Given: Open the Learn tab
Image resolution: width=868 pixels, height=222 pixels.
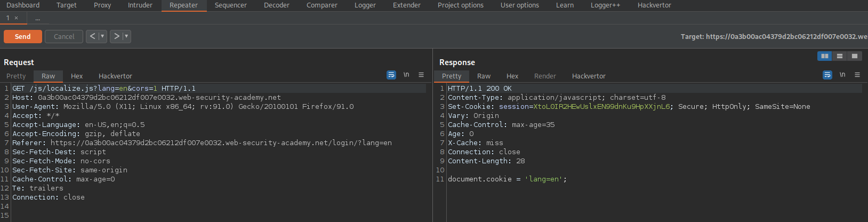Looking at the screenshot, I should [565, 5].
